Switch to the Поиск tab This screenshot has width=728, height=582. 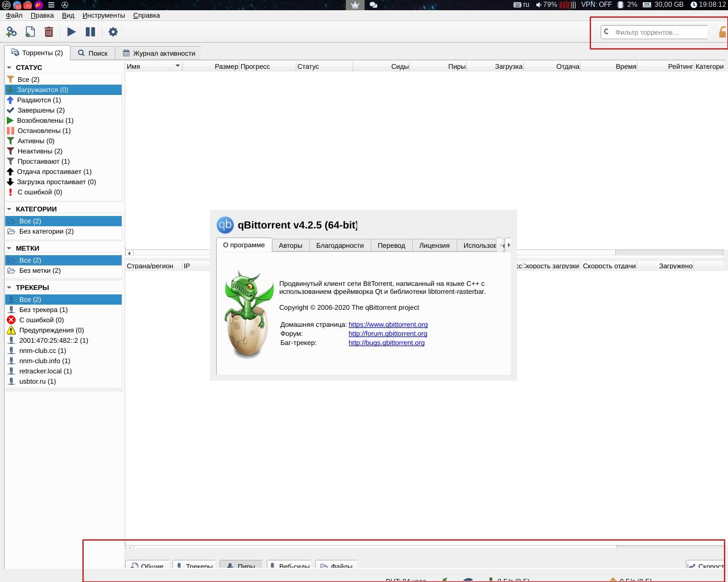click(x=93, y=53)
